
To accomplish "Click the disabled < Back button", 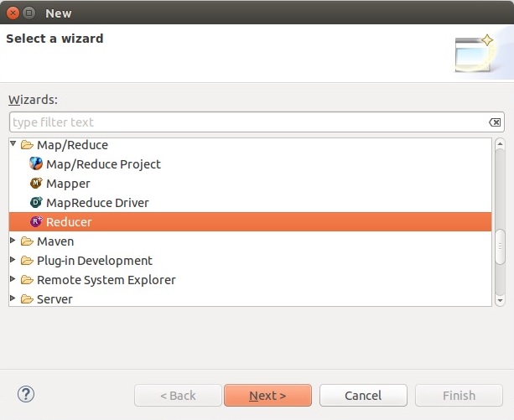I will coord(178,396).
